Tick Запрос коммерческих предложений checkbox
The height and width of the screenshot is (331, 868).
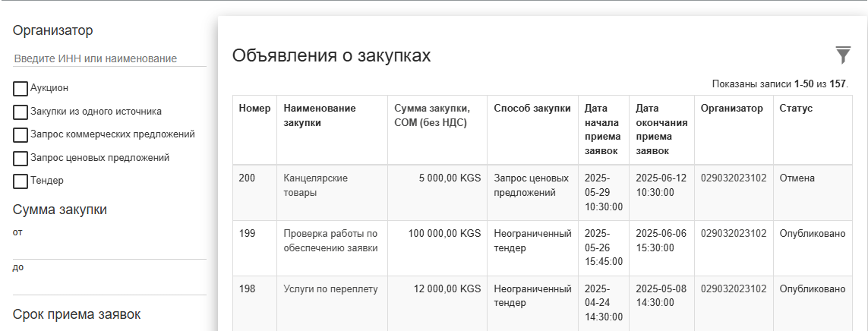(20, 135)
